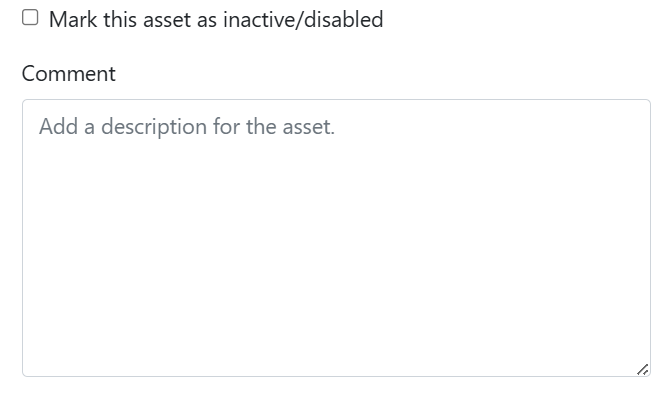670x412 pixels.
Task: Focus the Comment text area
Action: (x=336, y=238)
